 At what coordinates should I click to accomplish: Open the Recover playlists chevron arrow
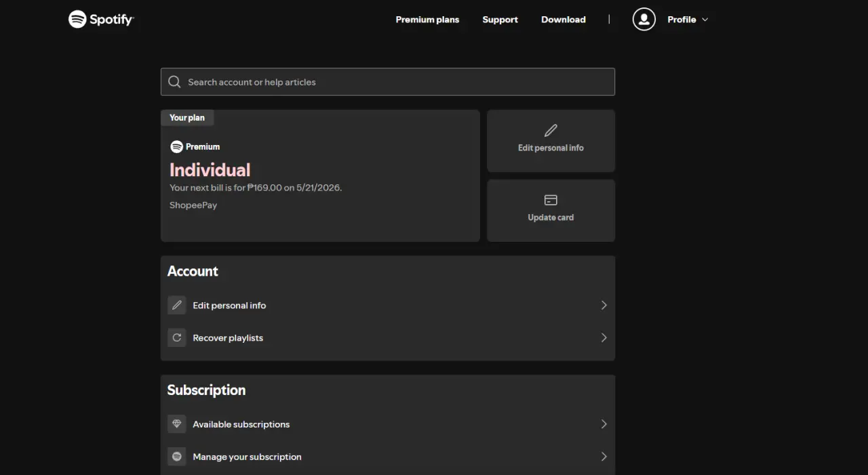coord(604,337)
